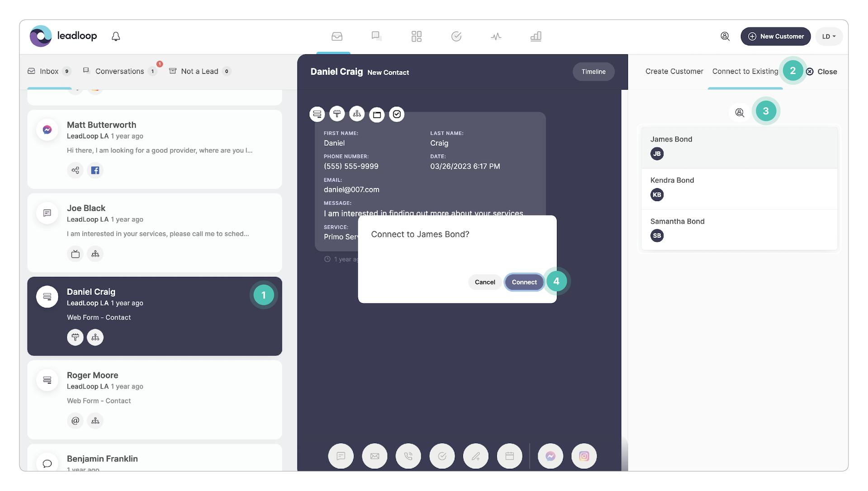868x491 pixels.
Task: Switch to Create Customer tab
Action: (674, 72)
